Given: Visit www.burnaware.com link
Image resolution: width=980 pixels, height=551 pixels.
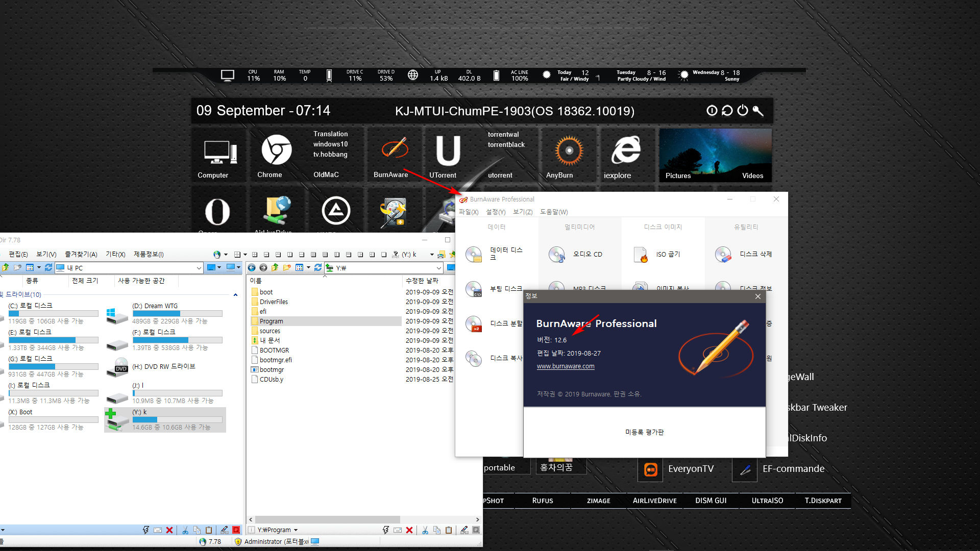Looking at the screenshot, I should pyautogui.click(x=566, y=366).
